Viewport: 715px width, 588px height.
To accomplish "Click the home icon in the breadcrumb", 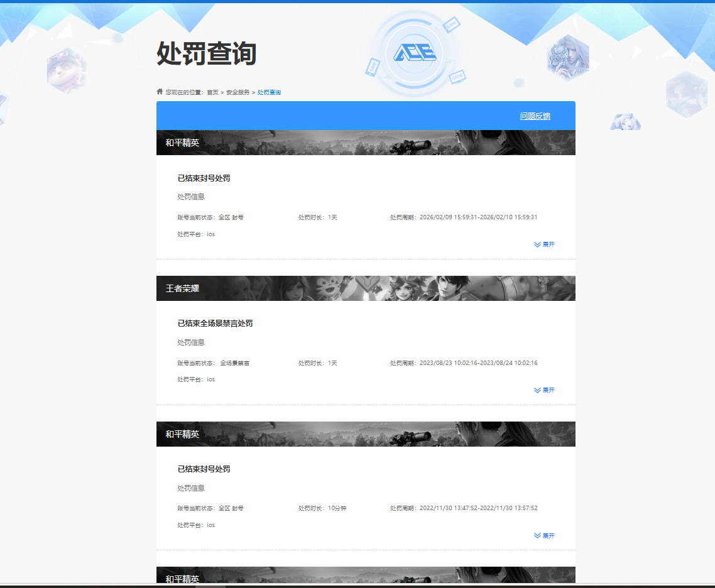I will [159, 91].
